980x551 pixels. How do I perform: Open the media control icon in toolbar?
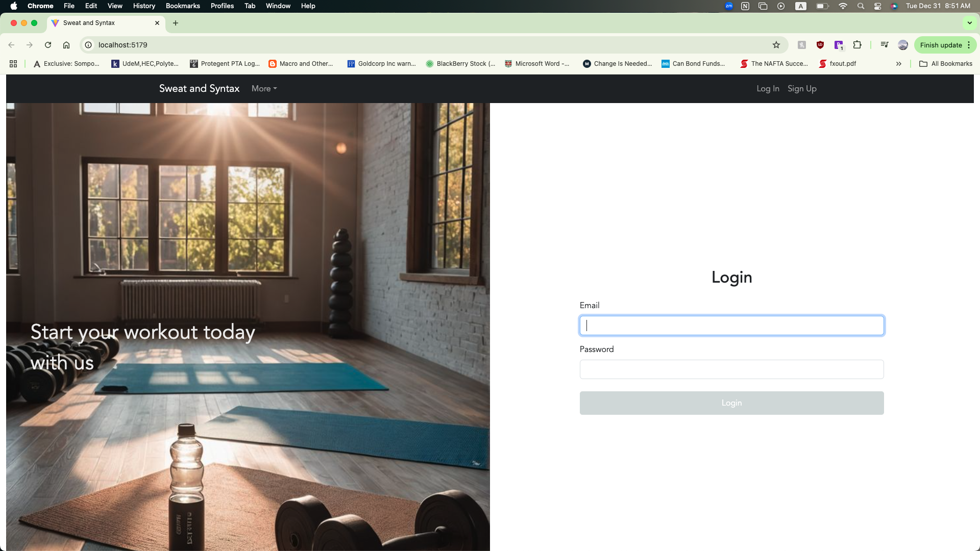click(885, 45)
